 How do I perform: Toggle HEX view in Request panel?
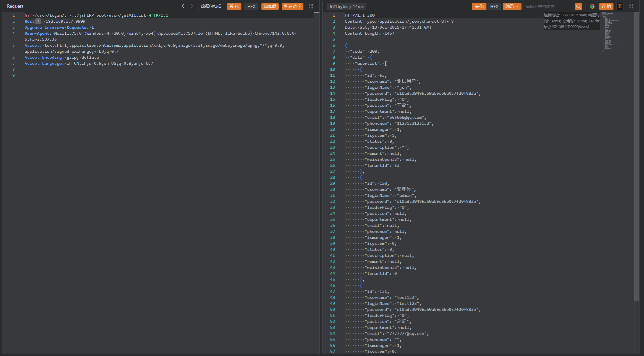[x=251, y=6]
